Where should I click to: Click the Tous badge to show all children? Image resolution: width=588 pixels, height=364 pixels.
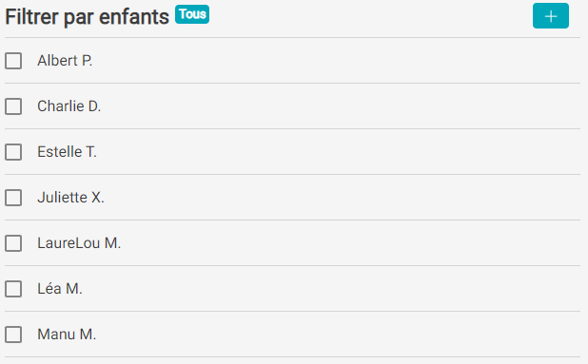point(192,14)
